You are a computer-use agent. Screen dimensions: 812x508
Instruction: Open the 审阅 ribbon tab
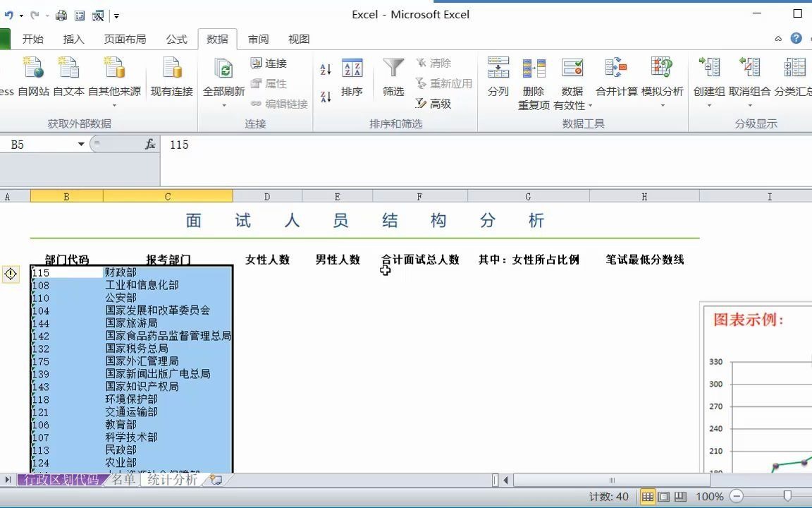click(x=258, y=39)
